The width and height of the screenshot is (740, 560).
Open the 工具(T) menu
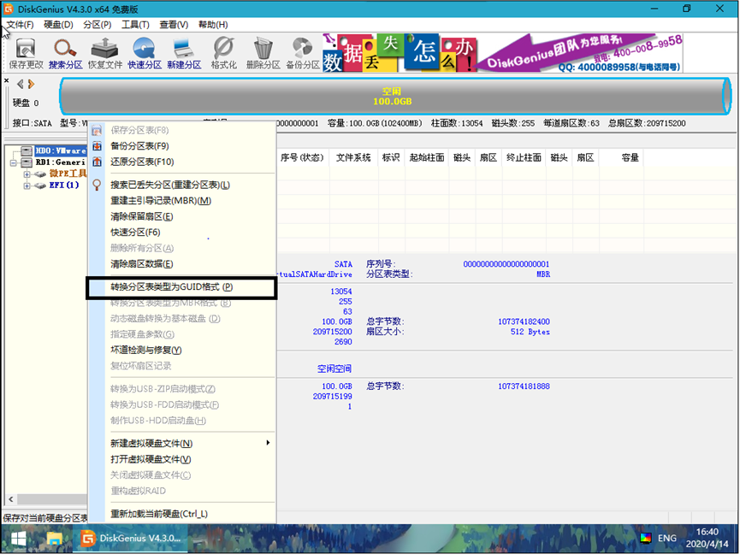[135, 25]
